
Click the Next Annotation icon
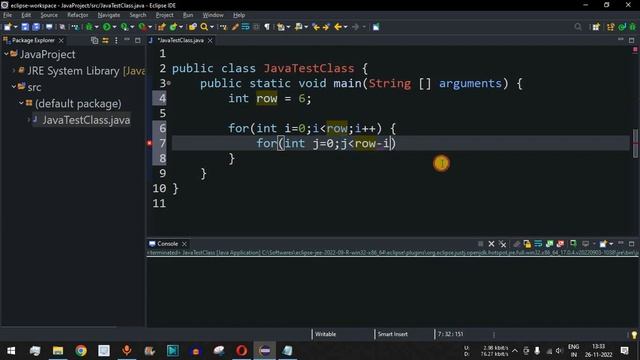click(281, 27)
